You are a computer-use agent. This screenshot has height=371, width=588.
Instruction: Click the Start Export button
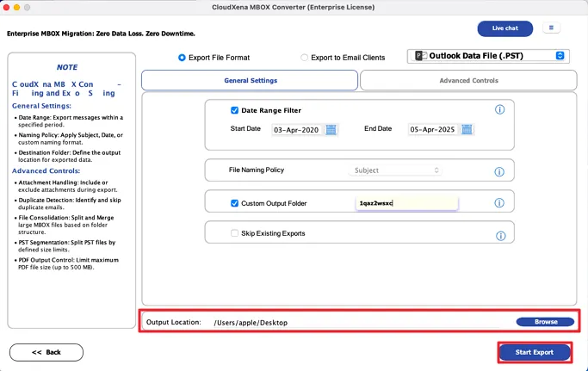pyautogui.click(x=535, y=352)
